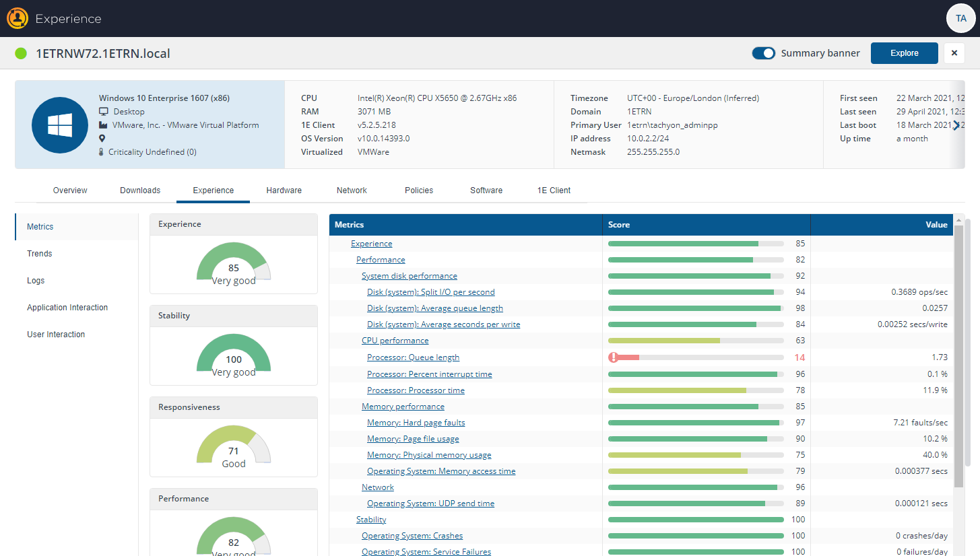Screen dimensions: 980x556
Task: Click the green device status dot
Action: point(21,53)
